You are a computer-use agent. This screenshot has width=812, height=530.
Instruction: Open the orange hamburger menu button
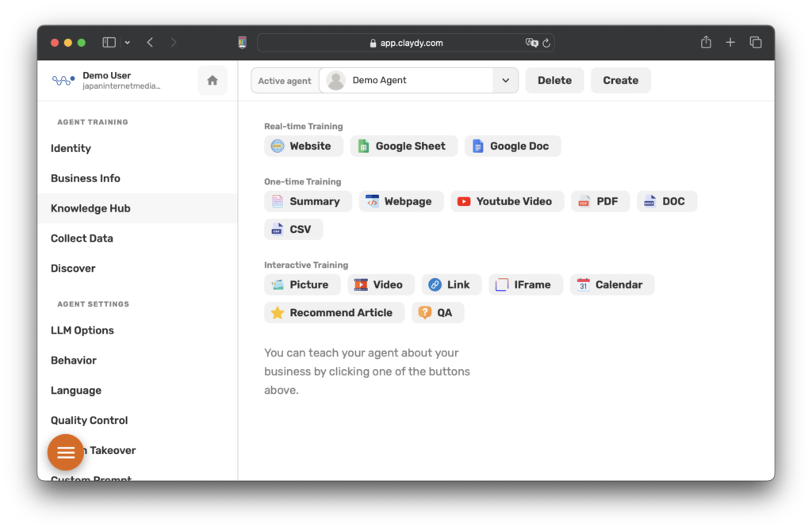66,452
